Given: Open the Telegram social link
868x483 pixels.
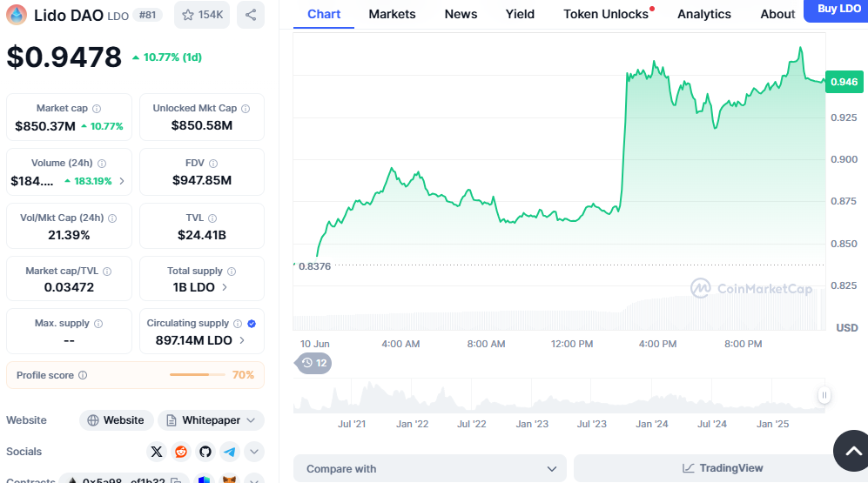Looking at the screenshot, I should [229, 452].
